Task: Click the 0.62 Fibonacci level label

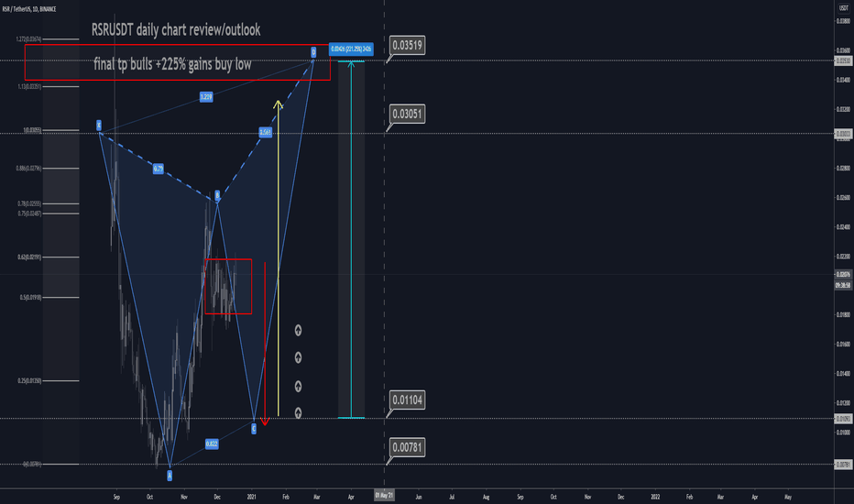Action: click(x=29, y=257)
